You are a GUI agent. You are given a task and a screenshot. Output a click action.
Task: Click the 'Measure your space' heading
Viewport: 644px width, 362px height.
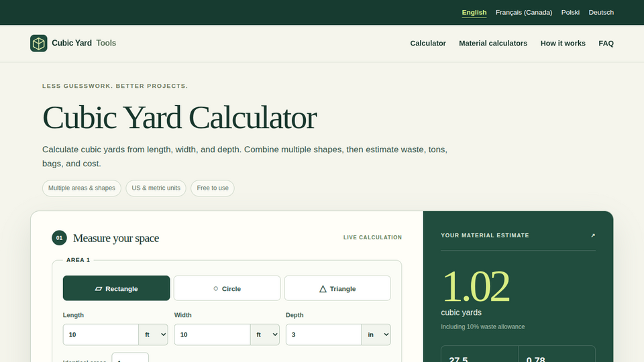coord(116,238)
